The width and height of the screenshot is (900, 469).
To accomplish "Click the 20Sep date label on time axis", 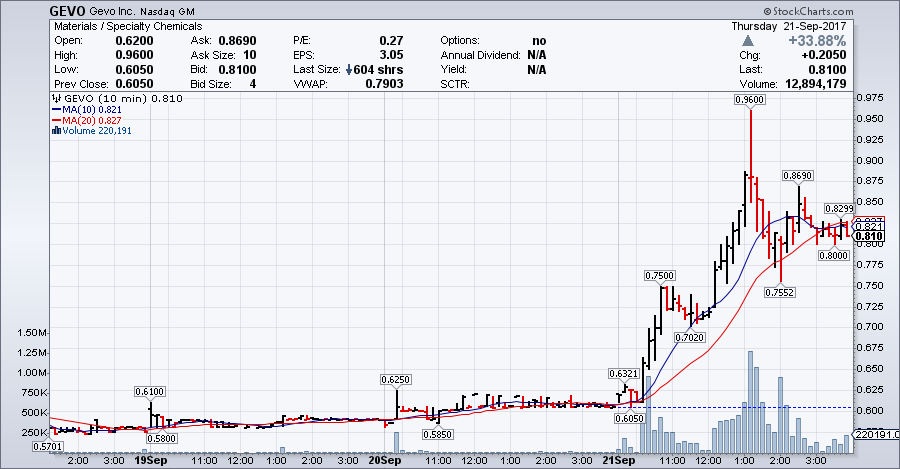I will click(385, 461).
